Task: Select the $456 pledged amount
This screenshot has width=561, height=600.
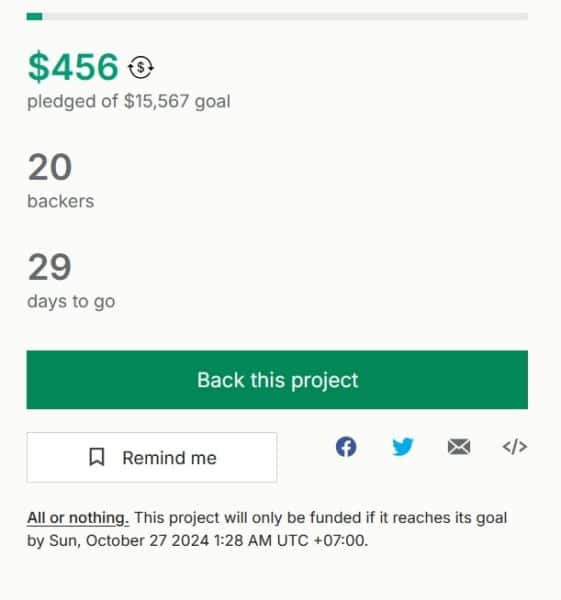Action: (x=73, y=67)
